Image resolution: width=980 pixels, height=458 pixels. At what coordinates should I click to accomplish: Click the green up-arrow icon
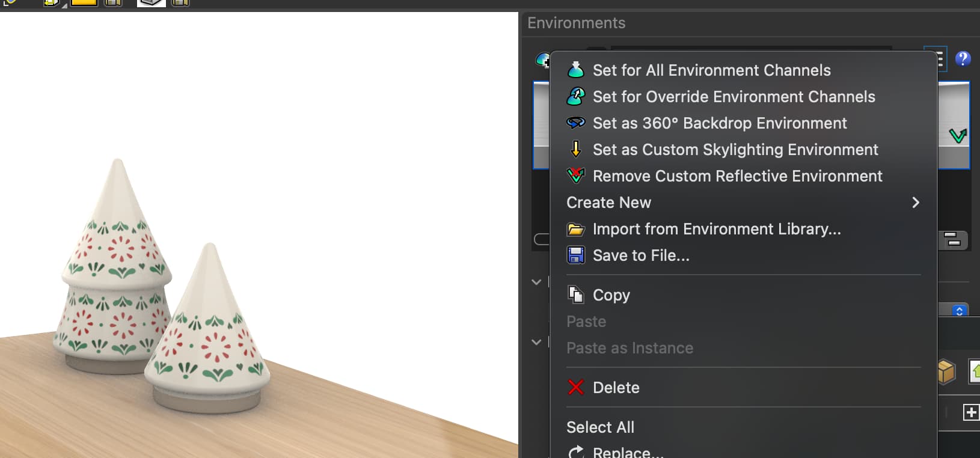[975, 371]
